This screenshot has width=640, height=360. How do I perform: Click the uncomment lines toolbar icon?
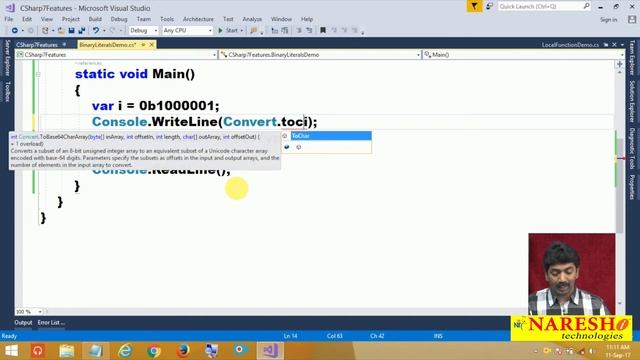pyautogui.click(x=309, y=31)
